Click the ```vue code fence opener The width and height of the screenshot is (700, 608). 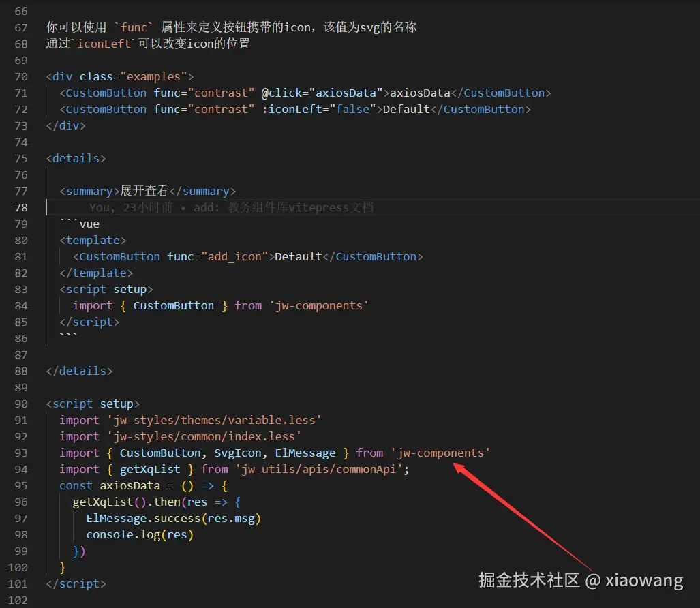(x=80, y=224)
